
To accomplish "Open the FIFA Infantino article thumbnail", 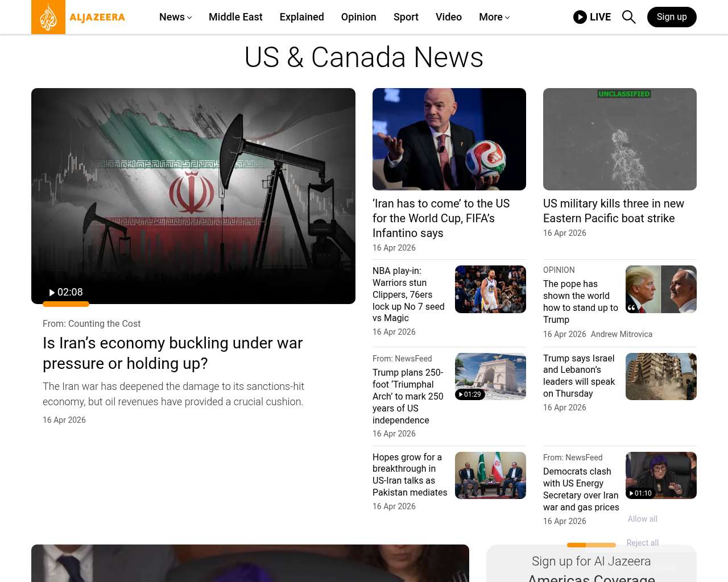I will click(x=449, y=139).
